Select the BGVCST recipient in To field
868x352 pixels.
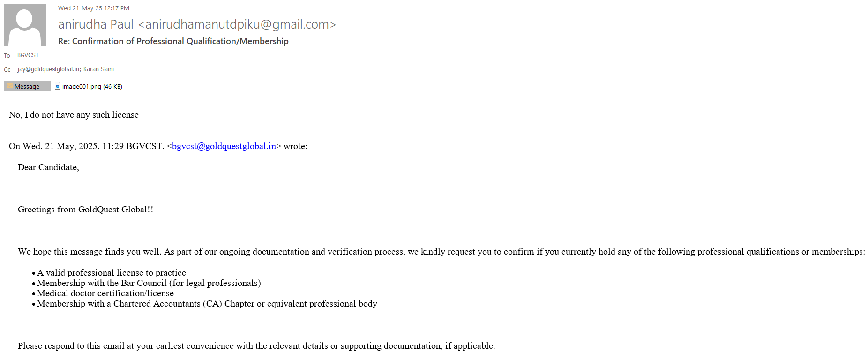pos(28,55)
